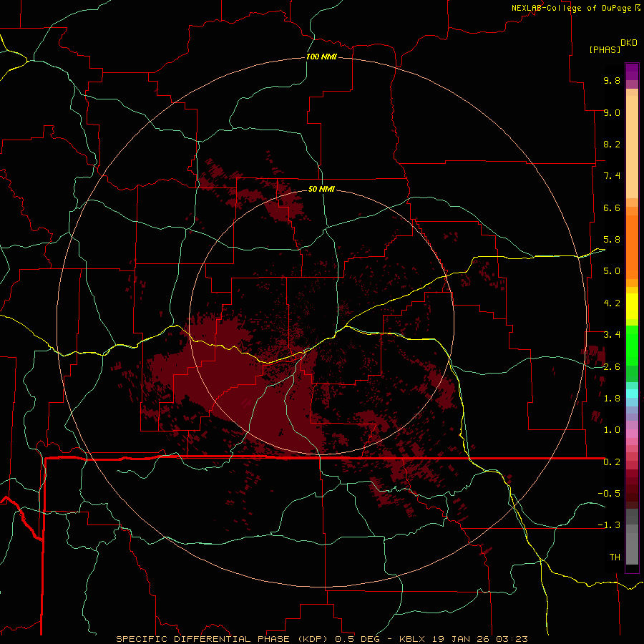Click the [PHAS] legend heading
This screenshot has width=644, height=644.
coord(605,49)
